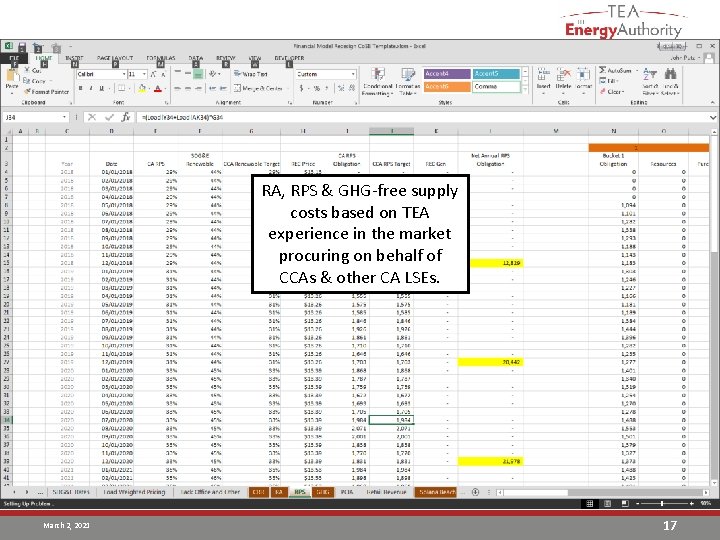This screenshot has width=720, height=540.
Task: Open the PAGE LAYOUT ribbon tab
Action: click(x=115, y=58)
